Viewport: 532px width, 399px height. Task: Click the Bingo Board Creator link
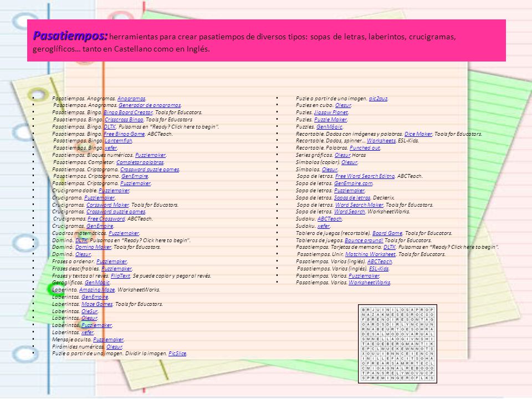pos(128,112)
